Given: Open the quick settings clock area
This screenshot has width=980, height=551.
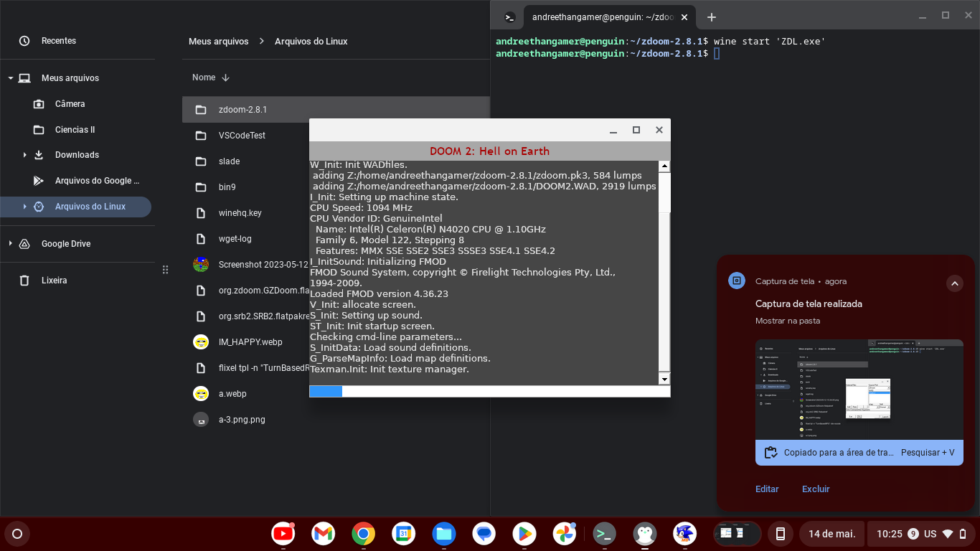Looking at the screenshot, I should [921, 534].
